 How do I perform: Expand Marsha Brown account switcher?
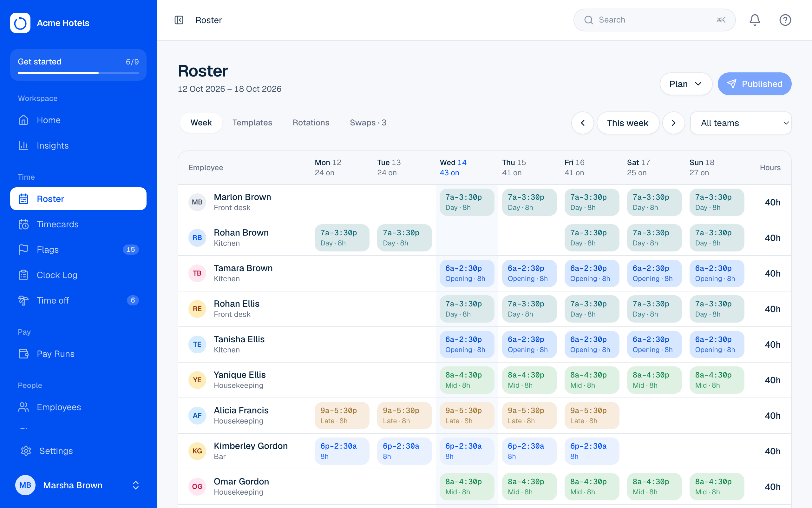coord(78,485)
